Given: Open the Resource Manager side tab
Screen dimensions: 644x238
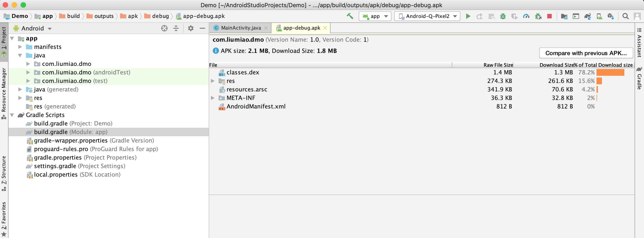Looking at the screenshot, I should [x=4, y=93].
